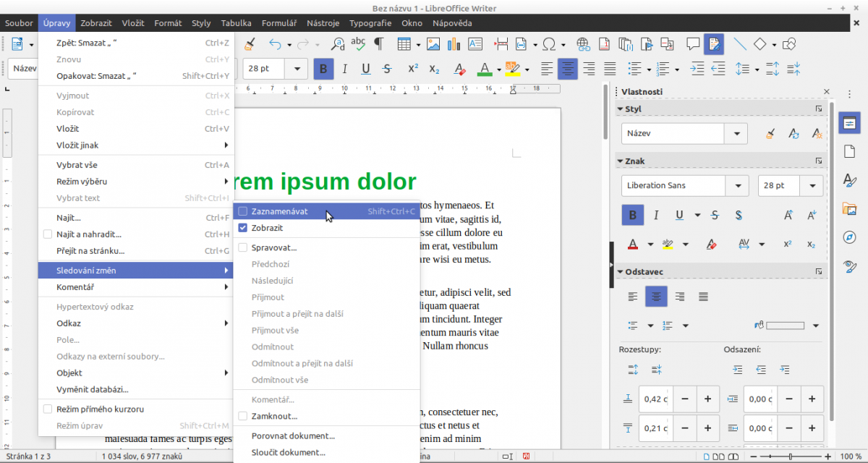The width and height of the screenshot is (868, 463).
Task: Choose Sloučit dokument... item
Action: 327,452
